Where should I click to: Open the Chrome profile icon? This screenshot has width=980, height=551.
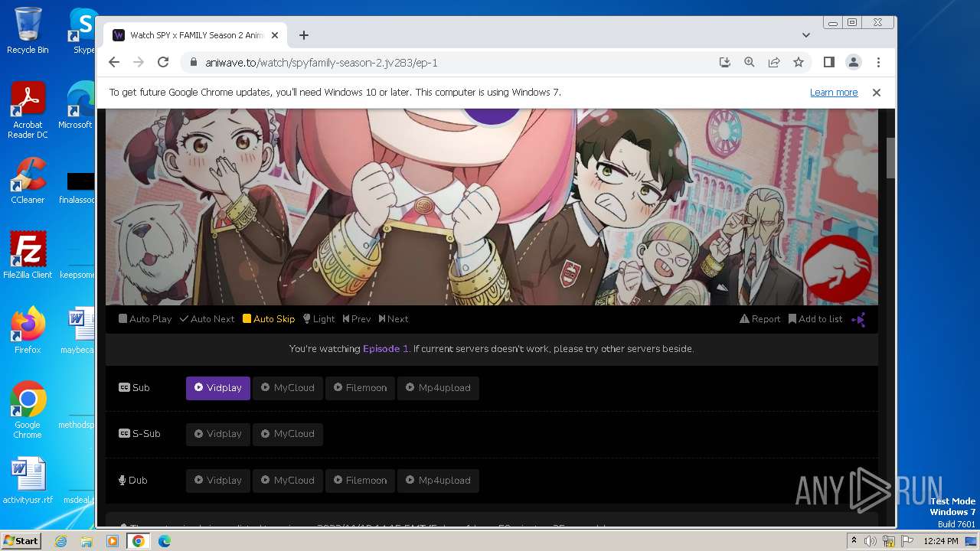pos(853,63)
